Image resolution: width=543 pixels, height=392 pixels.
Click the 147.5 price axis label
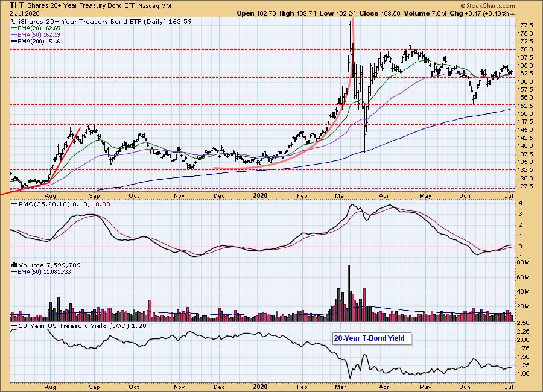(x=526, y=122)
